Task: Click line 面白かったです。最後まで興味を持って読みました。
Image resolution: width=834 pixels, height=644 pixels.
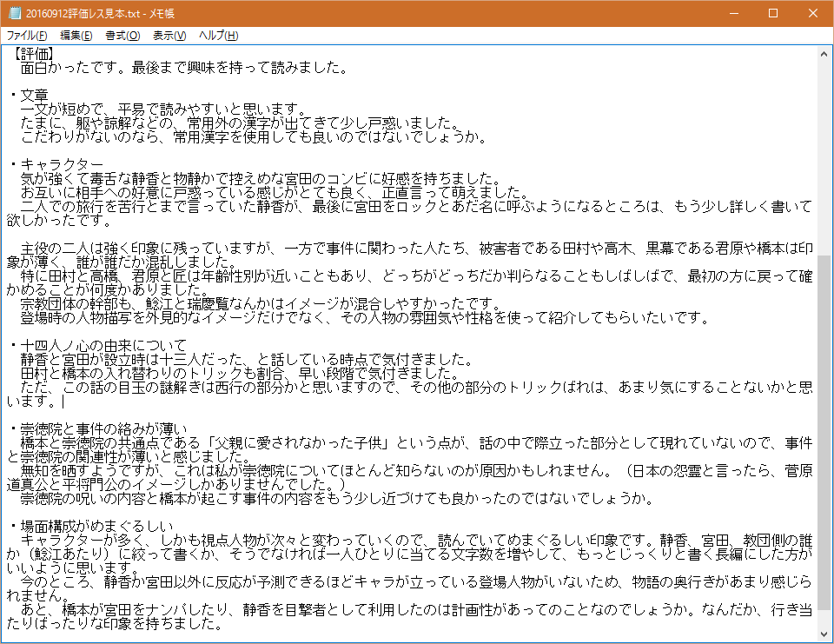Action: (x=184, y=68)
